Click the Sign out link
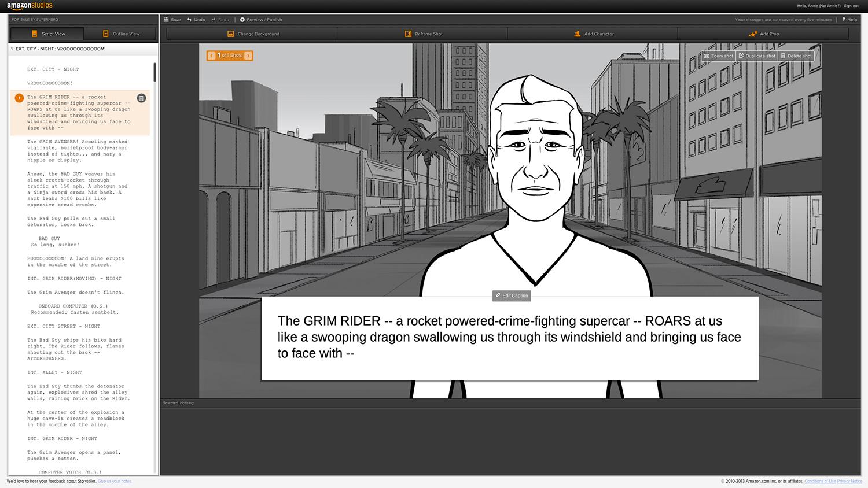The height and width of the screenshot is (488, 868). 851,6
